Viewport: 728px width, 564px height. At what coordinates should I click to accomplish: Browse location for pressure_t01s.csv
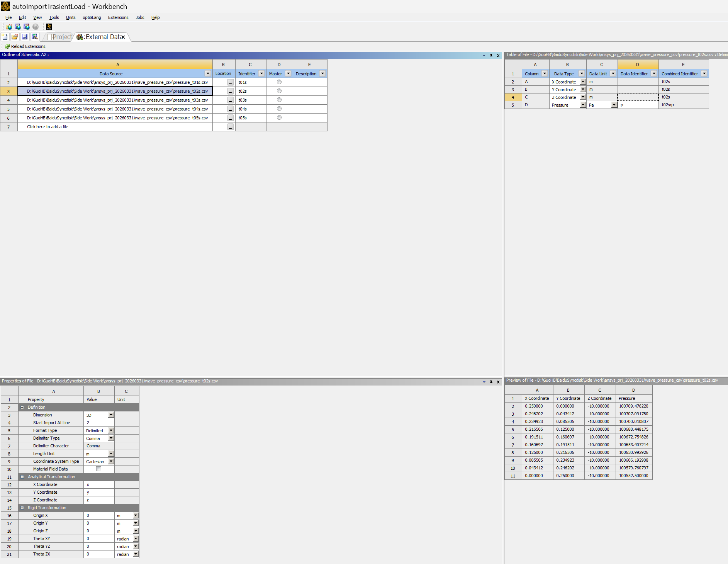(231, 82)
